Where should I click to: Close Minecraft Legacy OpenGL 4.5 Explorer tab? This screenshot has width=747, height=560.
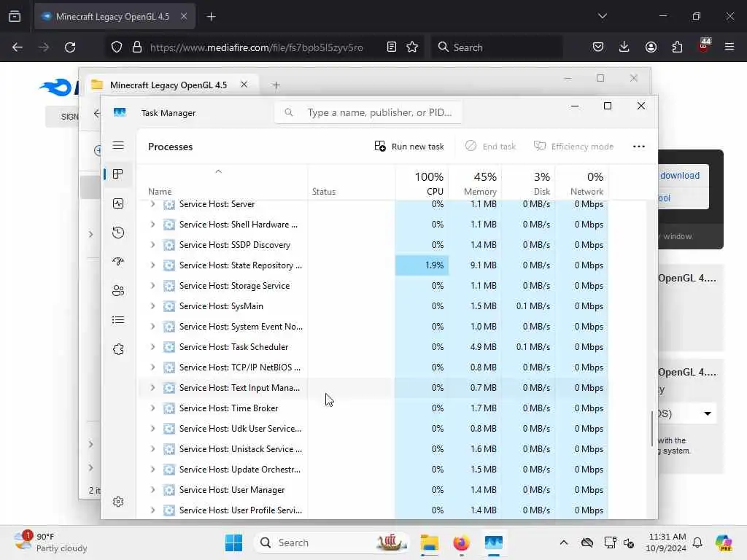click(x=244, y=85)
